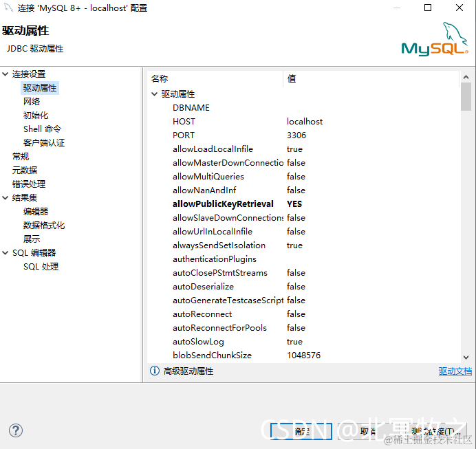The width and height of the screenshot is (476, 449).
Task: Select 常规 in the left tree
Action: coord(21,156)
